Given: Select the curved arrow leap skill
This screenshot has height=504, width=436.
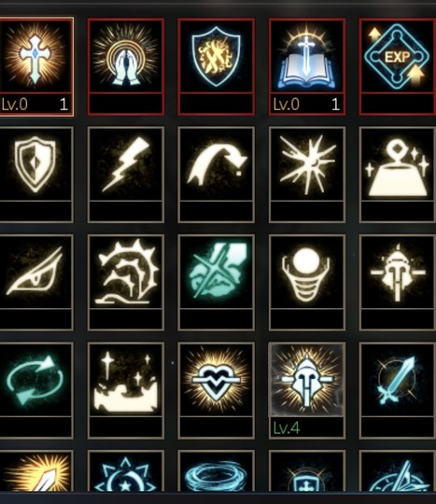Looking at the screenshot, I should point(216,164).
